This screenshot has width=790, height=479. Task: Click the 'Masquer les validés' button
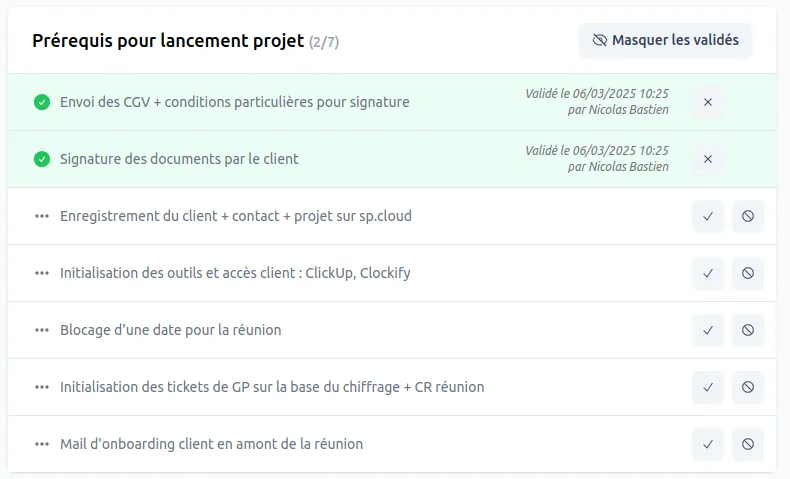pos(665,40)
